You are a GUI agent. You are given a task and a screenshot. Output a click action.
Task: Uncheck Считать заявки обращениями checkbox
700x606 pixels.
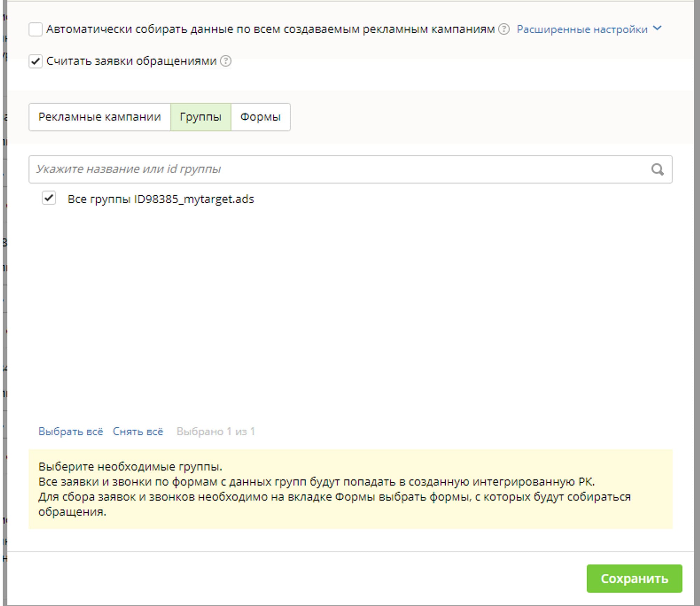pos(36,61)
